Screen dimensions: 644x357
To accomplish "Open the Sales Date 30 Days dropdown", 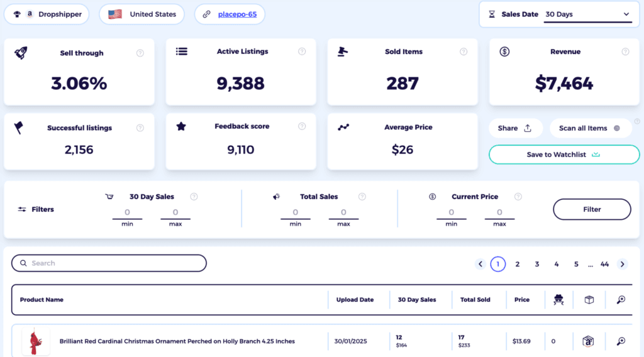I will coord(587,14).
